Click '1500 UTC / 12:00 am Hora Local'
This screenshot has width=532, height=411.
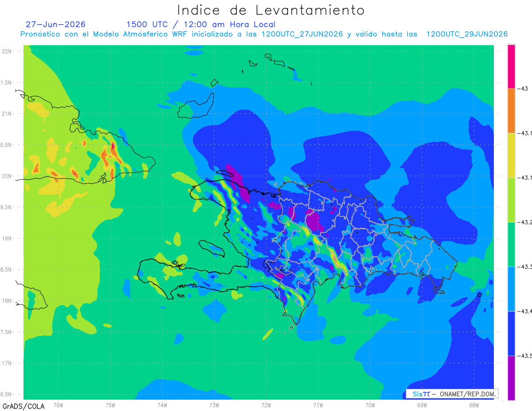[x=201, y=24]
